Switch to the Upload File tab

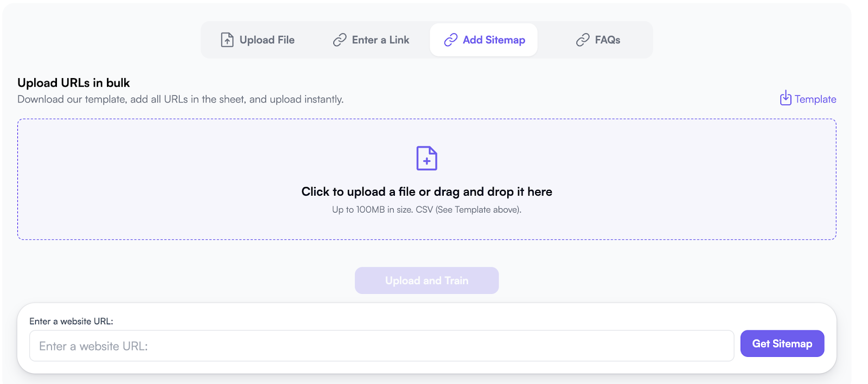point(258,40)
